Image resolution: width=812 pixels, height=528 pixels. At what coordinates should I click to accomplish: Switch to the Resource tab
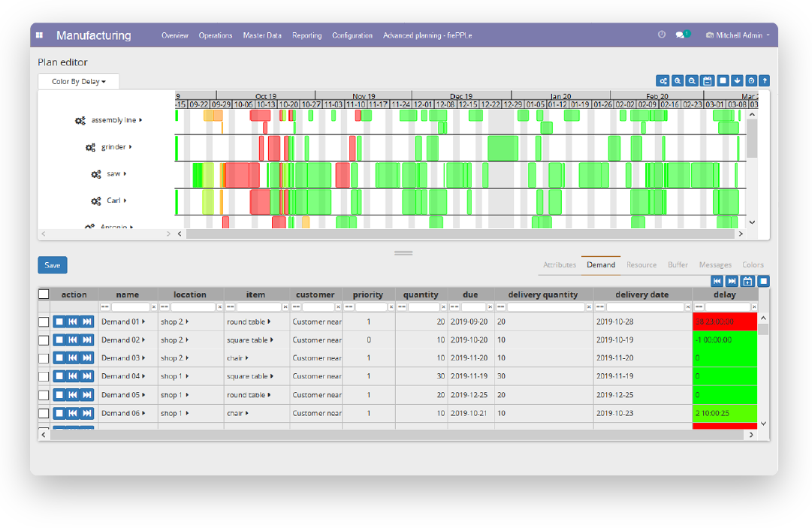(x=641, y=264)
